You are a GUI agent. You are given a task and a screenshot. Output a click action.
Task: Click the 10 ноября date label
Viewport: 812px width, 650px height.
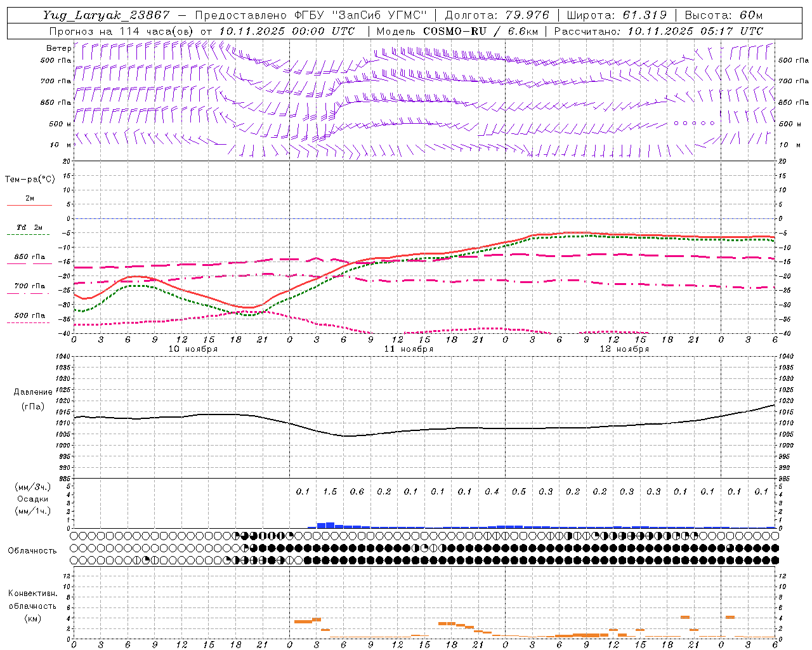tap(193, 349)
